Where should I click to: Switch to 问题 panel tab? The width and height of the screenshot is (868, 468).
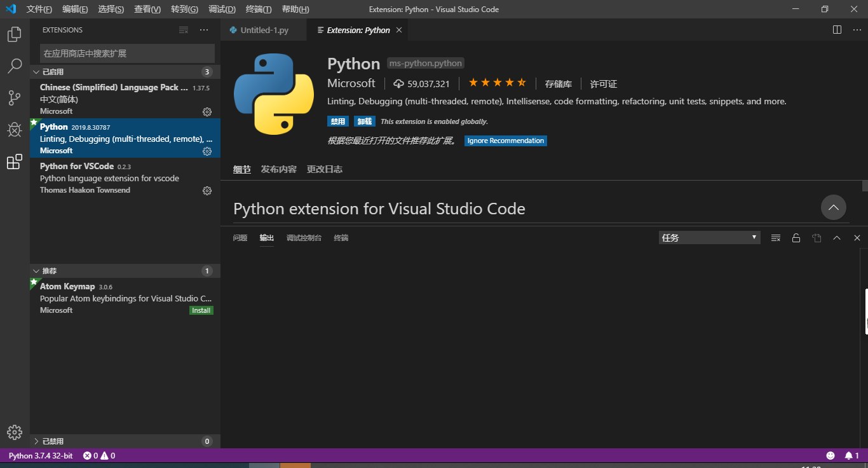pos(240,238)
